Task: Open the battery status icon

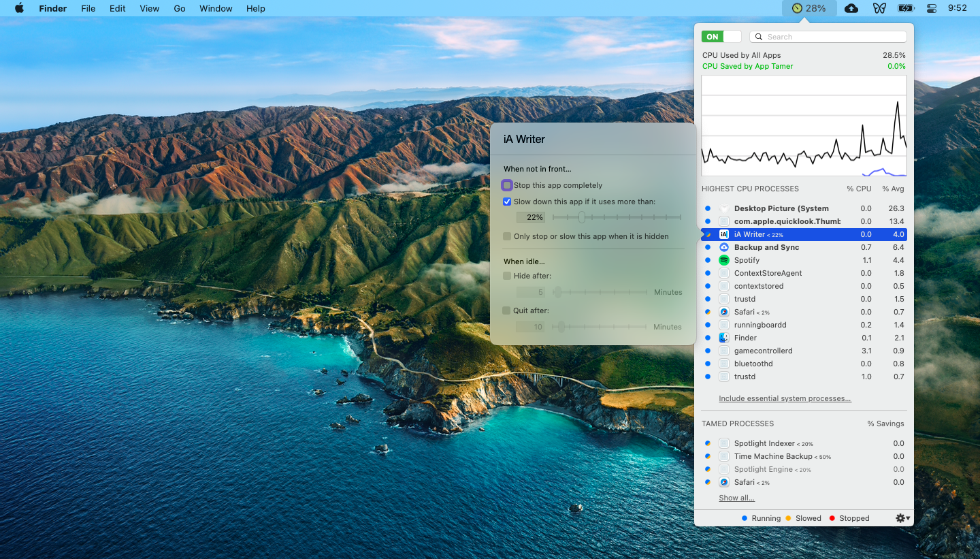Action: coord(906,8)
